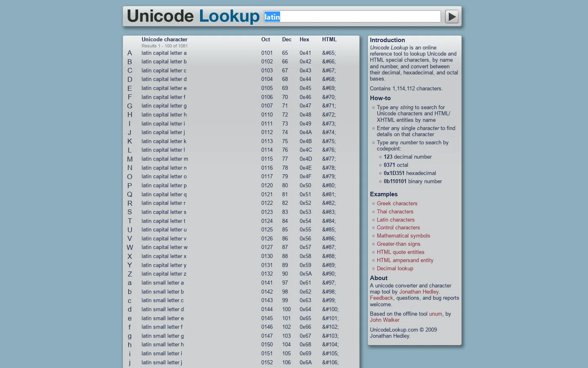Open the Feedback link
This screenshot has width=588, height=368.
(x=381, y=298)
